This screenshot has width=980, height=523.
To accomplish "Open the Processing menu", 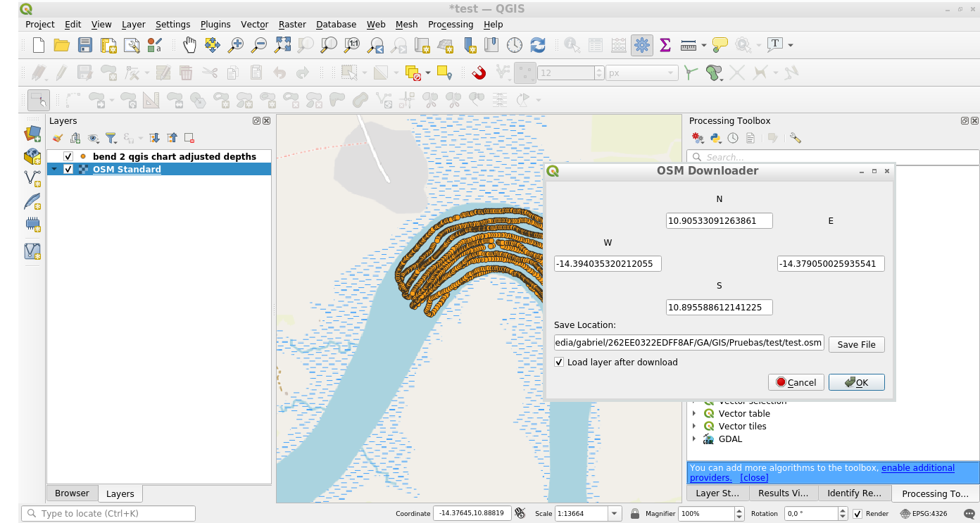I will [x=451, y=24].
